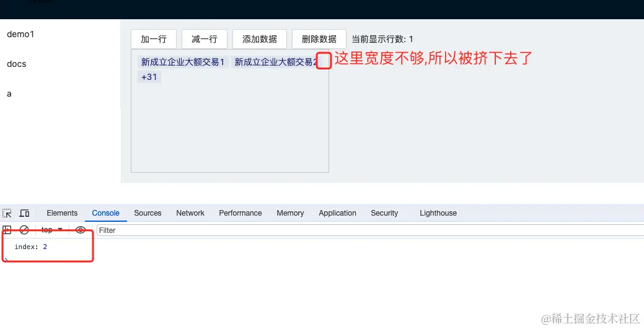Open the 'top' JavaScript context dropdown
Viewport: 644px width, 329px height.
point(51,230)
